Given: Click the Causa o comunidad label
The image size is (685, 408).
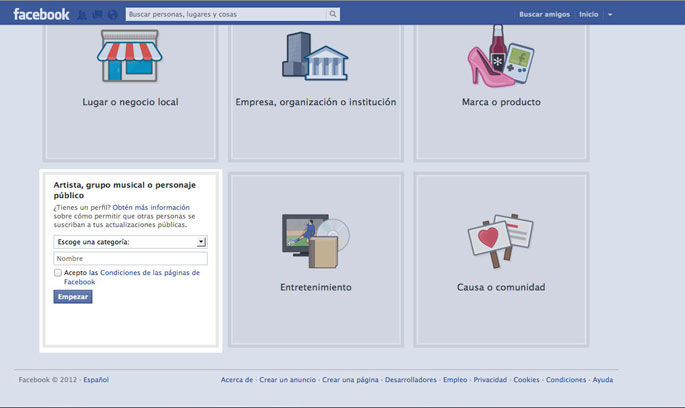Looking at the screenshot, I should (x=501, y=287).
